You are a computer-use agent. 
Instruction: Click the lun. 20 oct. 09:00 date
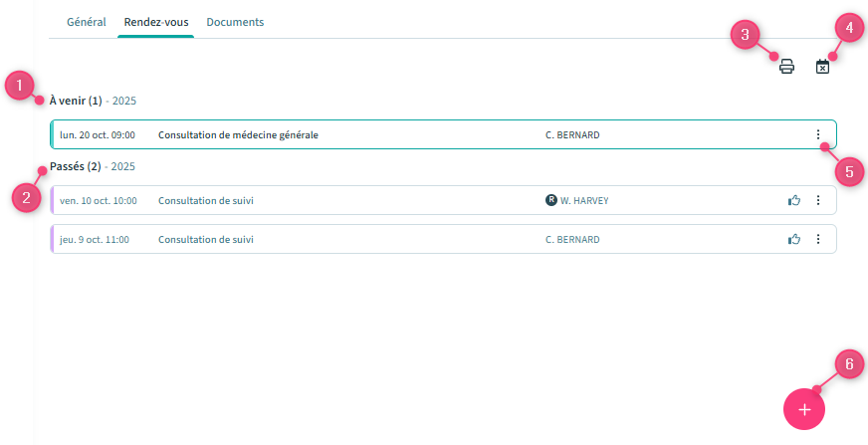98,134
